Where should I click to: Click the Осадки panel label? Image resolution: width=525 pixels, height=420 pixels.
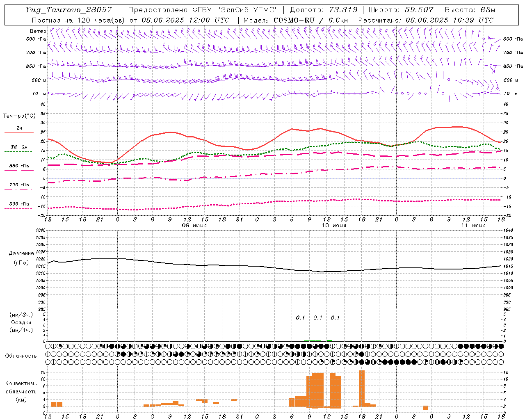pos(21,322)
